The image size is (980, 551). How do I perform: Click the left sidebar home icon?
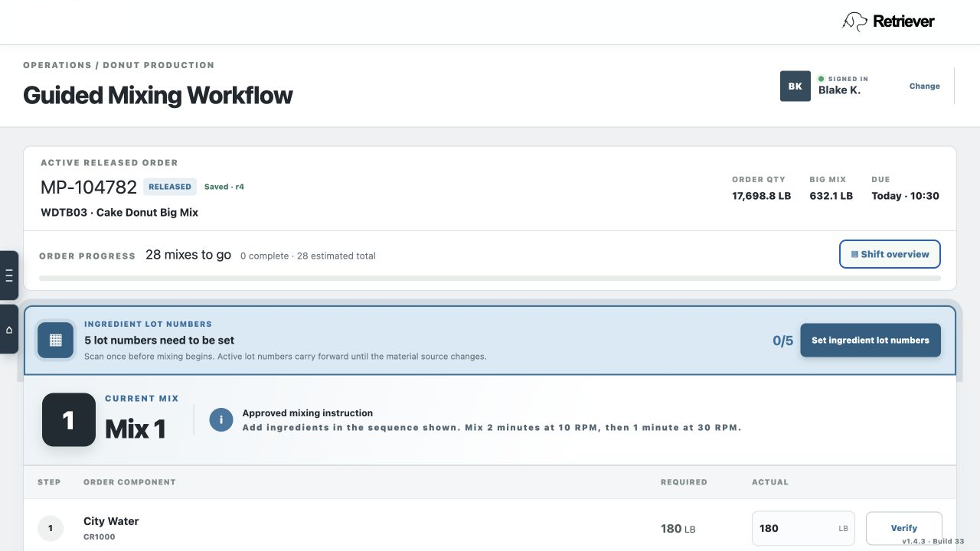[9, 330]
